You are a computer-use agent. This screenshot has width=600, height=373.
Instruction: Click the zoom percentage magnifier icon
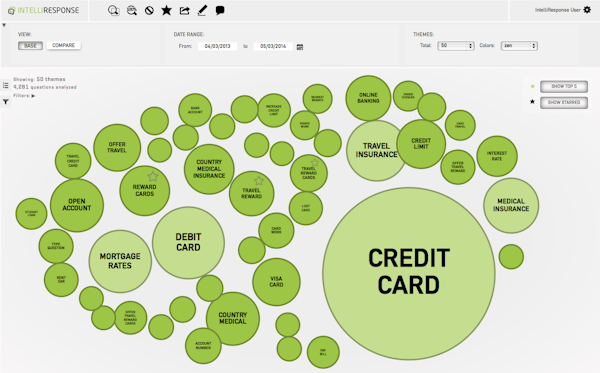[x=132, y=10]
